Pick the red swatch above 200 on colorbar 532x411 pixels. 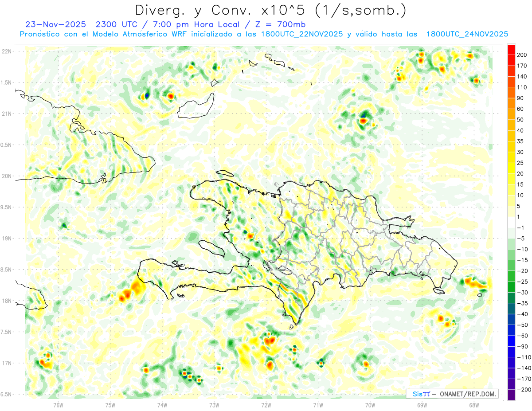[x=511, y=50]
